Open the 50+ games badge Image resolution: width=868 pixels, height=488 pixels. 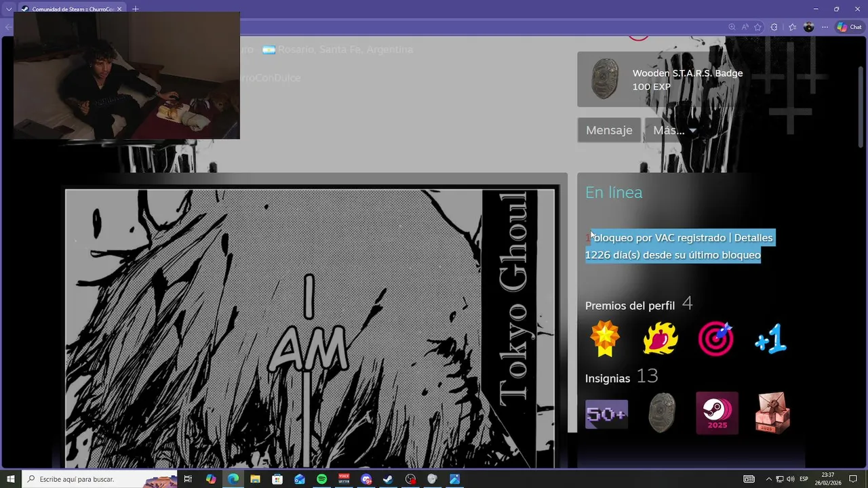606,413
